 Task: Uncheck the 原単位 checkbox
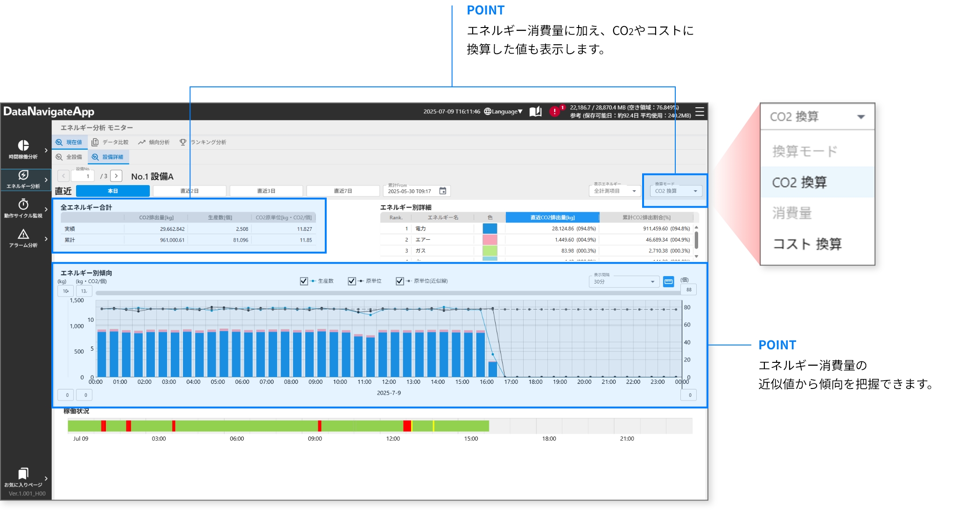[x=352, y=281]
